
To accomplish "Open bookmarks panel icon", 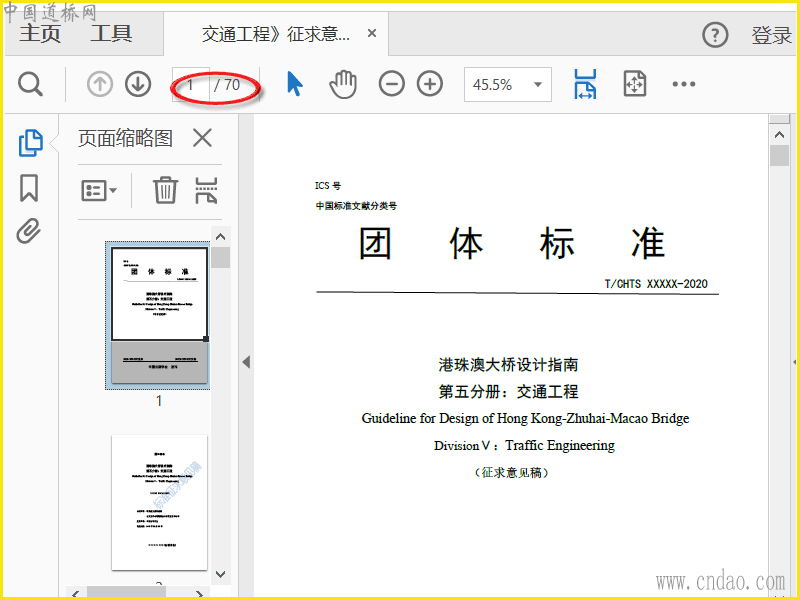I will [29, 188].
